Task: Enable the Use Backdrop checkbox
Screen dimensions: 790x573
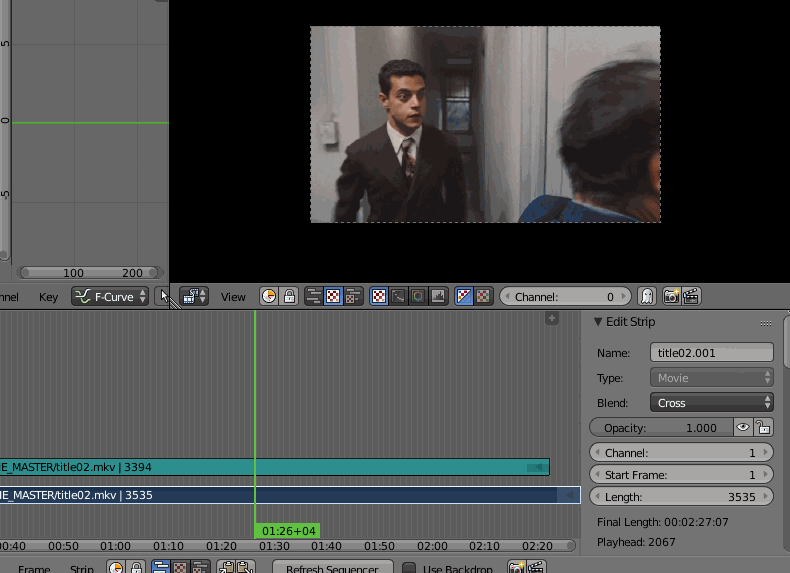Action: click(x=409, y=568)
